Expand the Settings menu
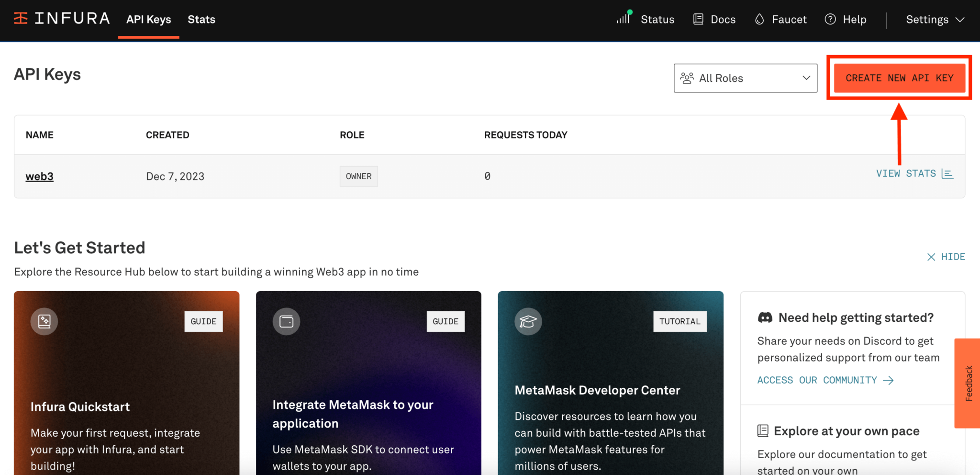This screenshot has width=980, height=475. pos(933,19)
